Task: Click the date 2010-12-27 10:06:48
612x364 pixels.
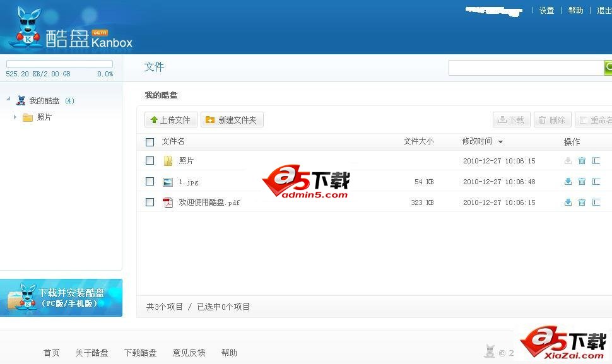Action: tap(499, 182)
